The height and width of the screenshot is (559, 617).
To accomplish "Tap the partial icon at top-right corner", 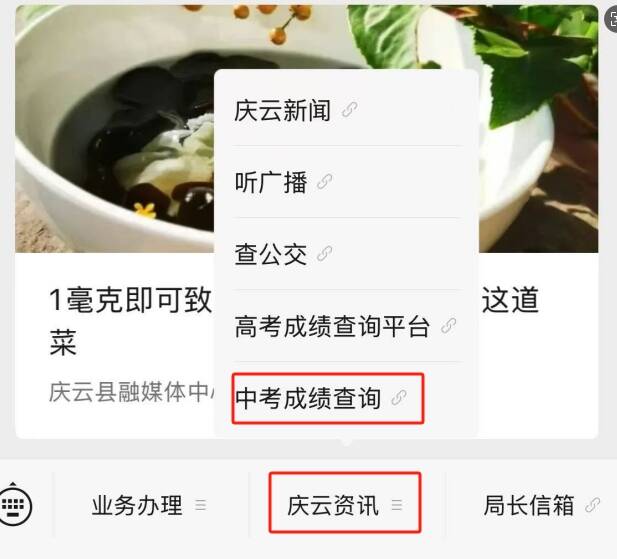I will 611,19.
